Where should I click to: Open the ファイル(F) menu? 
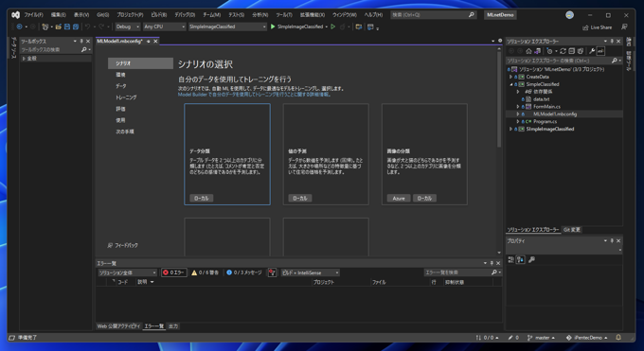tap(34, 15)
